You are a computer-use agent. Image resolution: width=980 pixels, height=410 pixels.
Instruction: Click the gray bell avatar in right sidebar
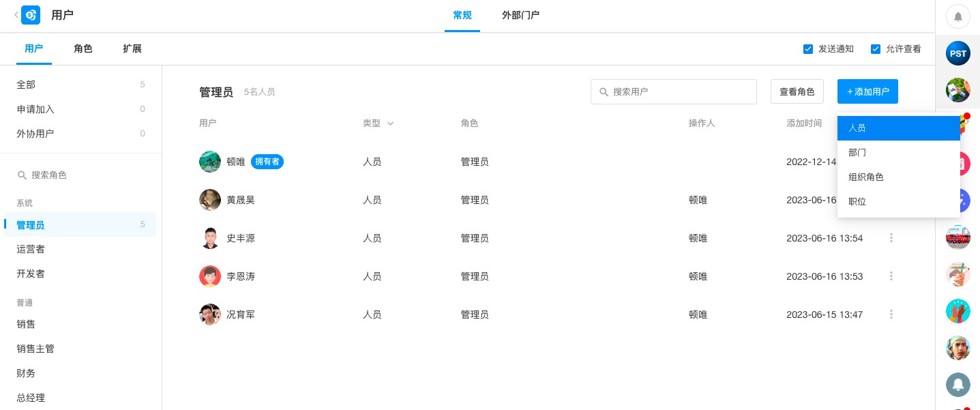pyautogui.click(x=957, y=385)
